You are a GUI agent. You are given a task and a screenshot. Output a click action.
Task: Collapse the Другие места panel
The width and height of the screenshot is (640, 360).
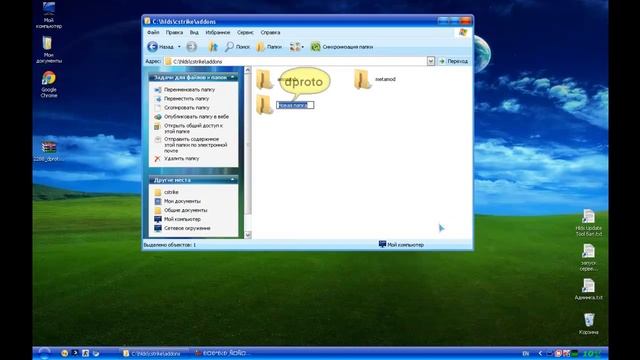pyautogui.click(x=233, y=180)
